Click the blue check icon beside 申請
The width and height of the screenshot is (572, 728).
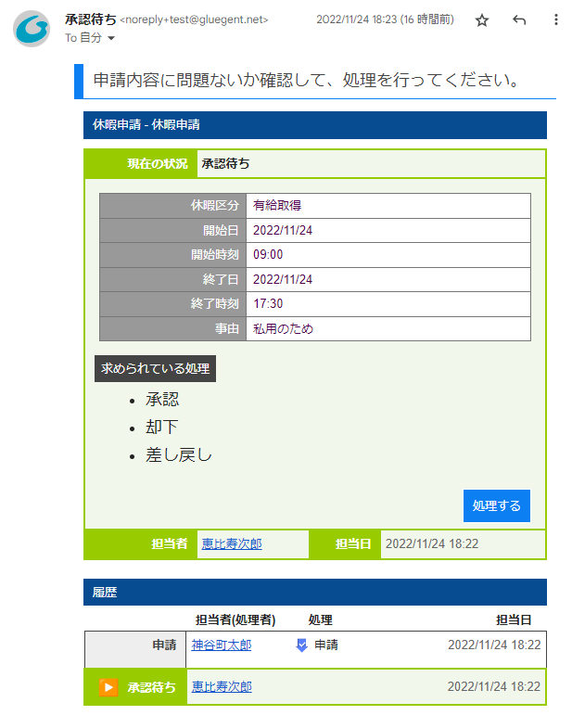click(302, 645)
